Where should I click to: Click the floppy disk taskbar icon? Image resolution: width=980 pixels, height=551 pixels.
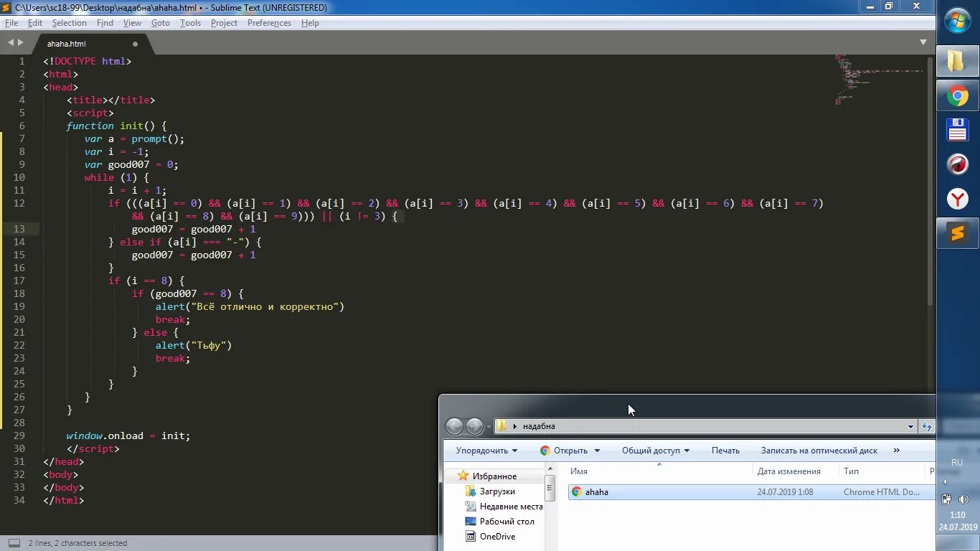point(958,130)
